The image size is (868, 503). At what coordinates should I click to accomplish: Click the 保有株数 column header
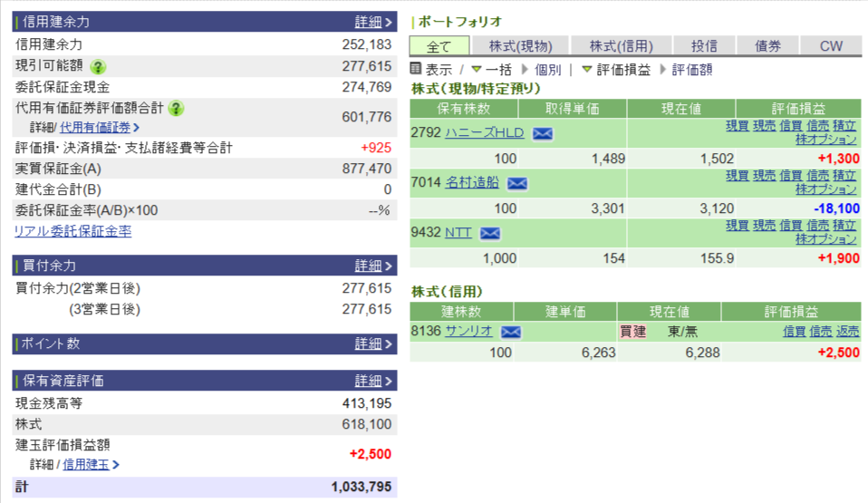pos(464,109)
